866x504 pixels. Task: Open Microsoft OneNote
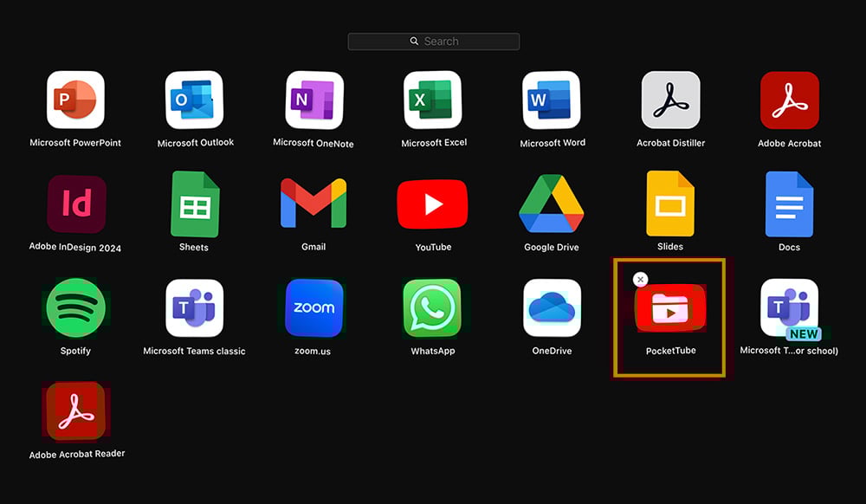click(x=313, y=100)
